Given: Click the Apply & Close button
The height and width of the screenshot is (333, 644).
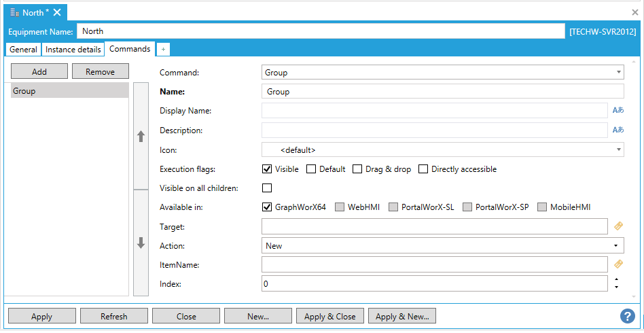Looking at the screenshot, I should (x=329, y=316).
